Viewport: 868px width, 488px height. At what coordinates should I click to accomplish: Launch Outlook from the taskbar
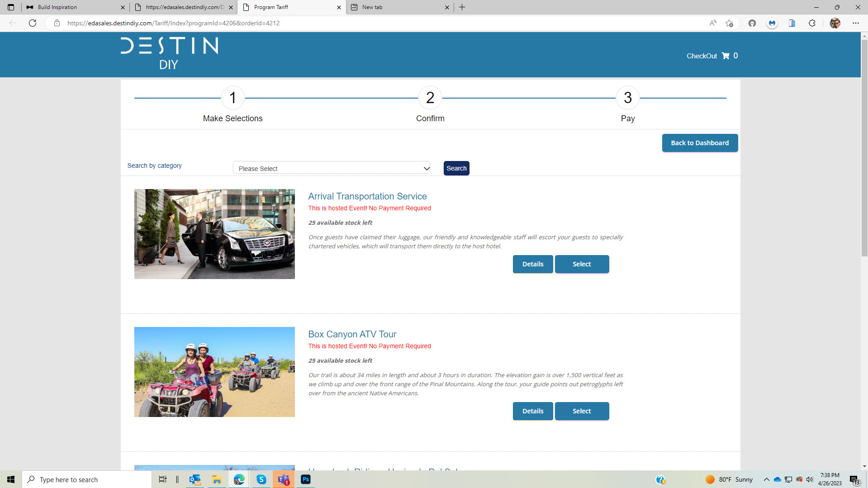tap(195, 479)
